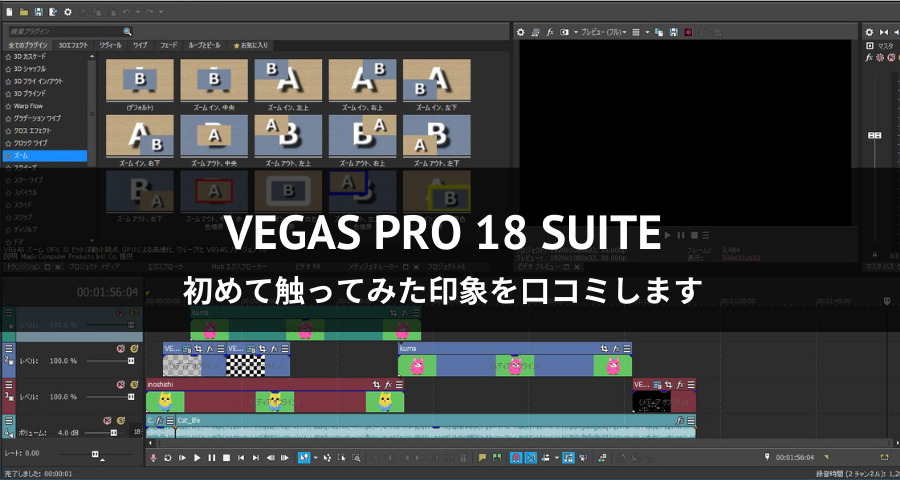Favorite グラデーション ワイプ with its star
The height and width of the screenshot is (480, 900).
8,118
